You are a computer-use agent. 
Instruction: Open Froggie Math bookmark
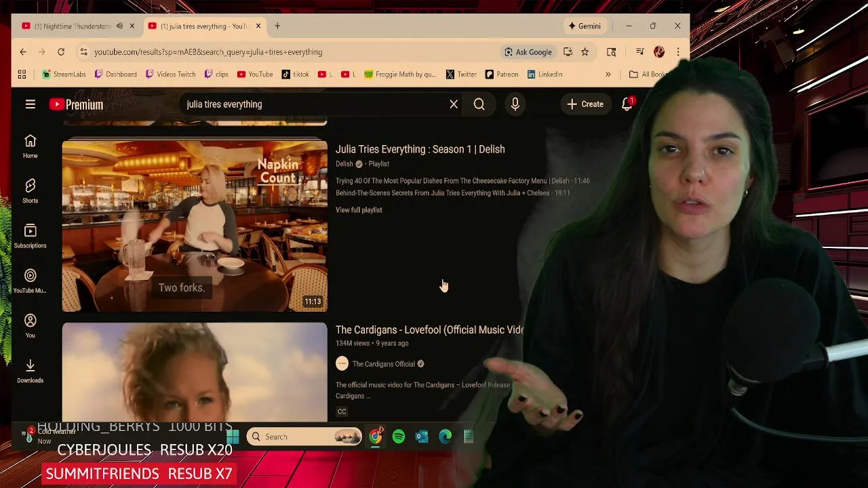[400, 75]
